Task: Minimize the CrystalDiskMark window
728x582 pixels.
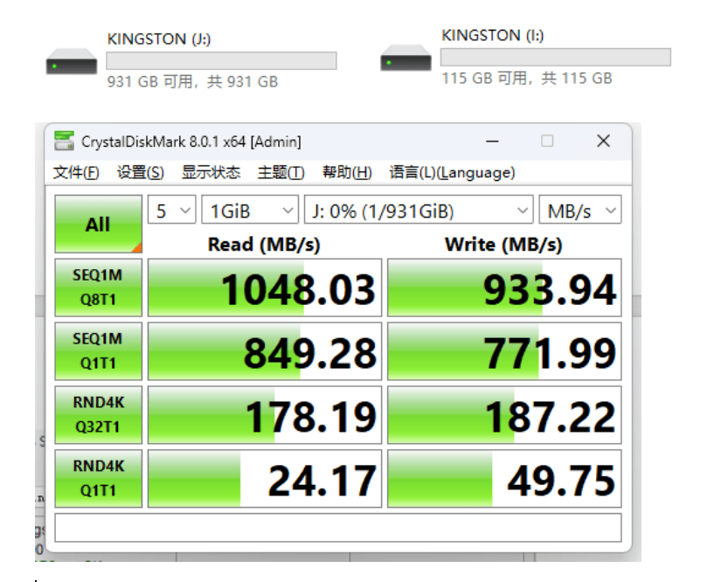Action: pyautogui.click(x=492, y=141)
